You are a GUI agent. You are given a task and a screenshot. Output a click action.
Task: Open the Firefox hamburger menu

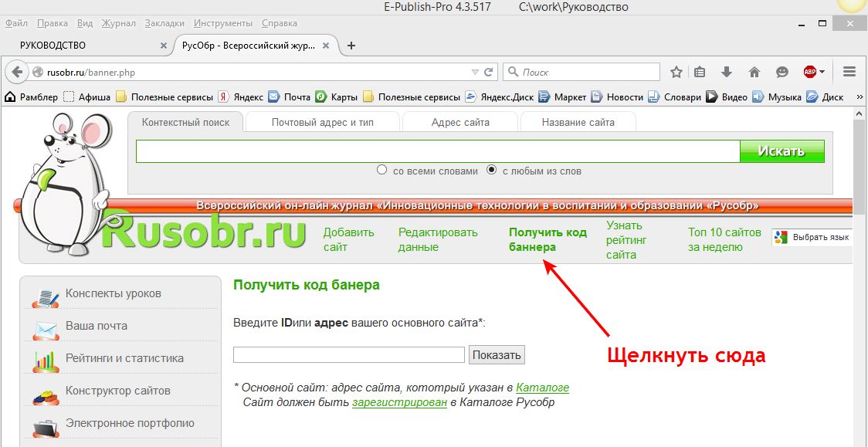pyautogui.click(x=849, y=72)
